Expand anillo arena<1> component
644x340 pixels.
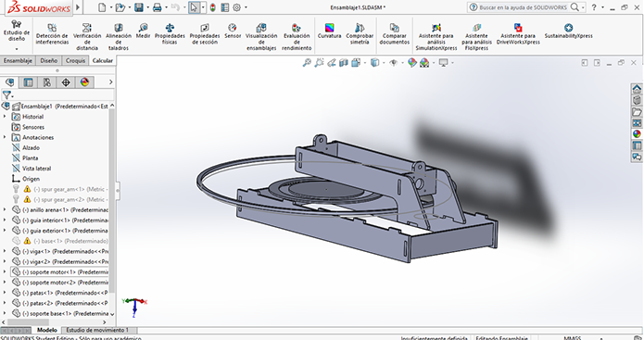(5, 209)
